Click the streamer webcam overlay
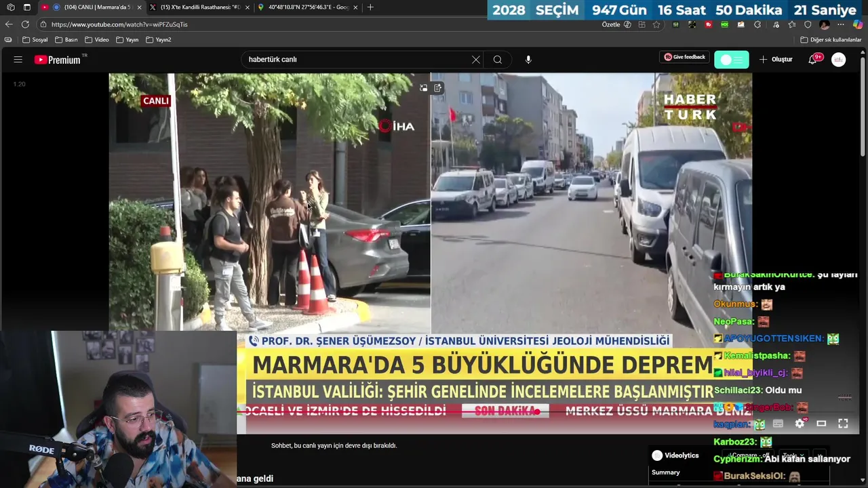Screen dimensions: 868x488 coord(118,409)
